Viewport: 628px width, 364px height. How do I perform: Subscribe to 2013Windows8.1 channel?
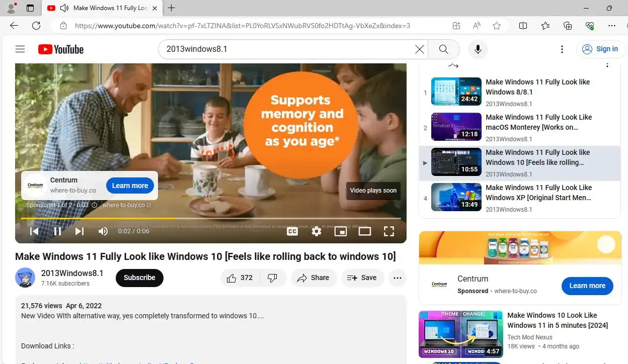pos(139,278)
